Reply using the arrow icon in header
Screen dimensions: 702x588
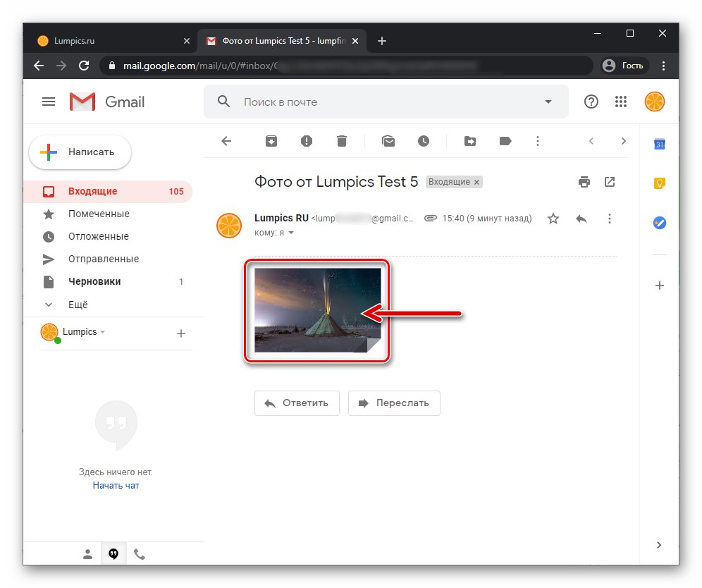pyautogui.click(x=581, y=219)
